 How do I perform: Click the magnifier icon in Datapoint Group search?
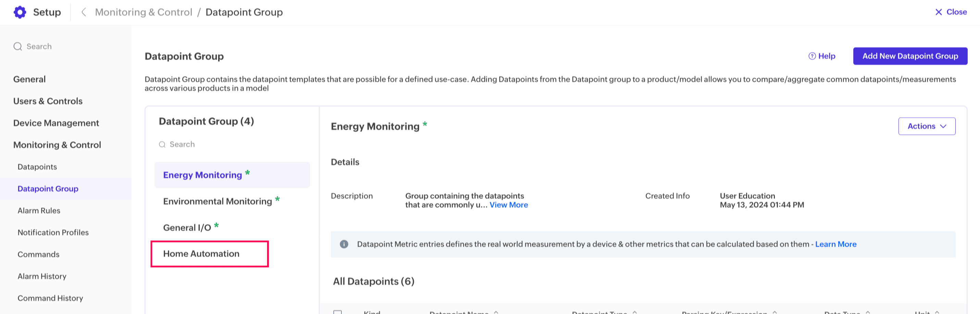[162, 144]
